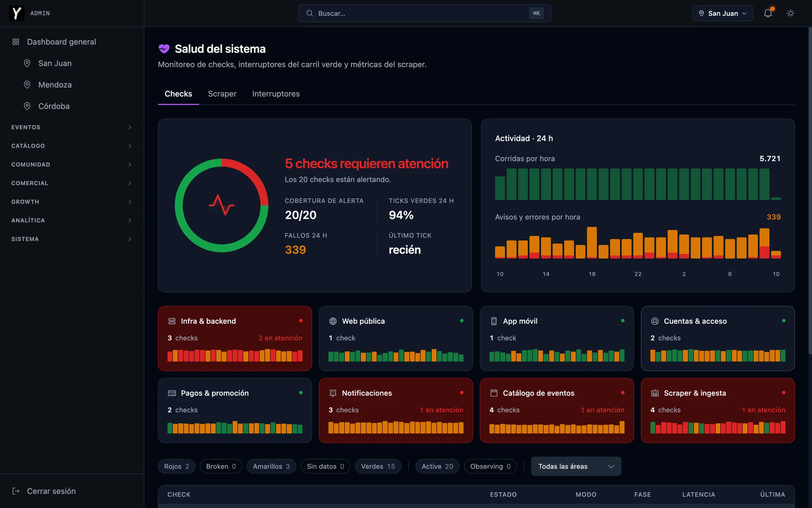The width and height of the screenshot is (812, 508).
Task: Toggle the Broken 0 filter chip
Action: [x=221, y=466]
